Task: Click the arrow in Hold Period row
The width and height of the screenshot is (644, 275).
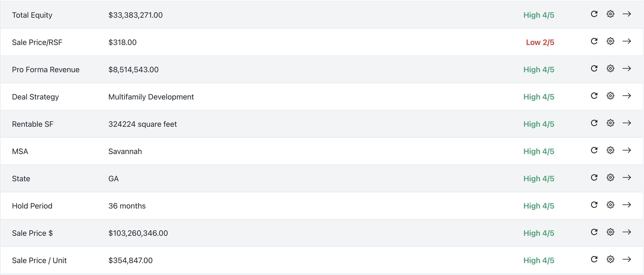Action: [627, 205]
